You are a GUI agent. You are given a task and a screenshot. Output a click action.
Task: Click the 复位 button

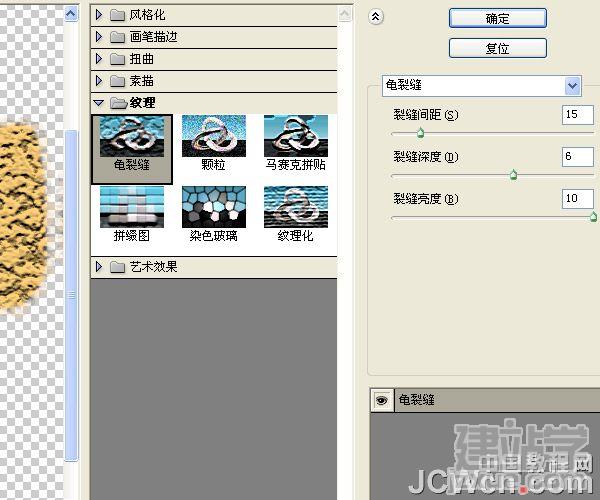[497, 48]
